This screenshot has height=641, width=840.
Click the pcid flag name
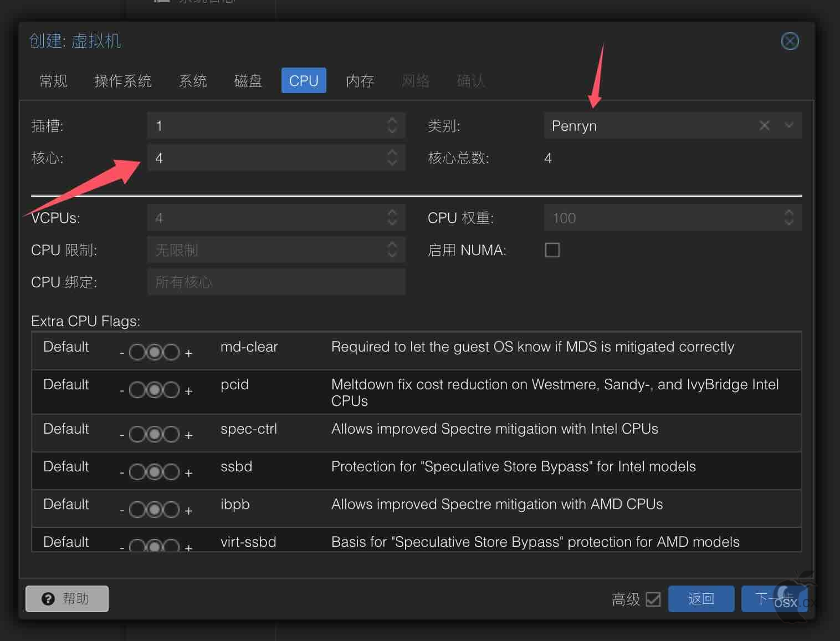(234, 384)
